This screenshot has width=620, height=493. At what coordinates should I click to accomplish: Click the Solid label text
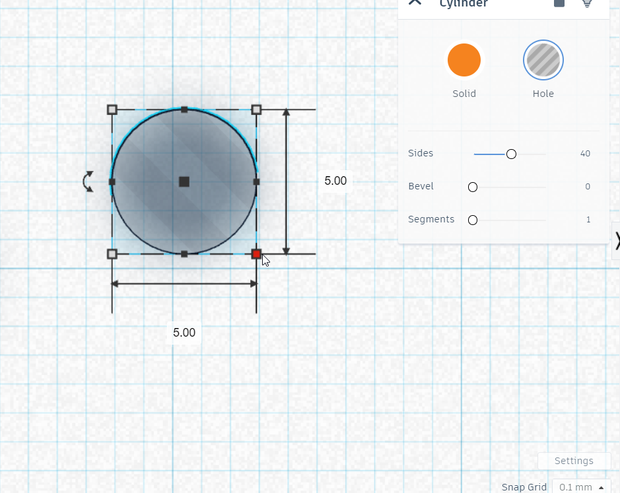tap(464, 94)
